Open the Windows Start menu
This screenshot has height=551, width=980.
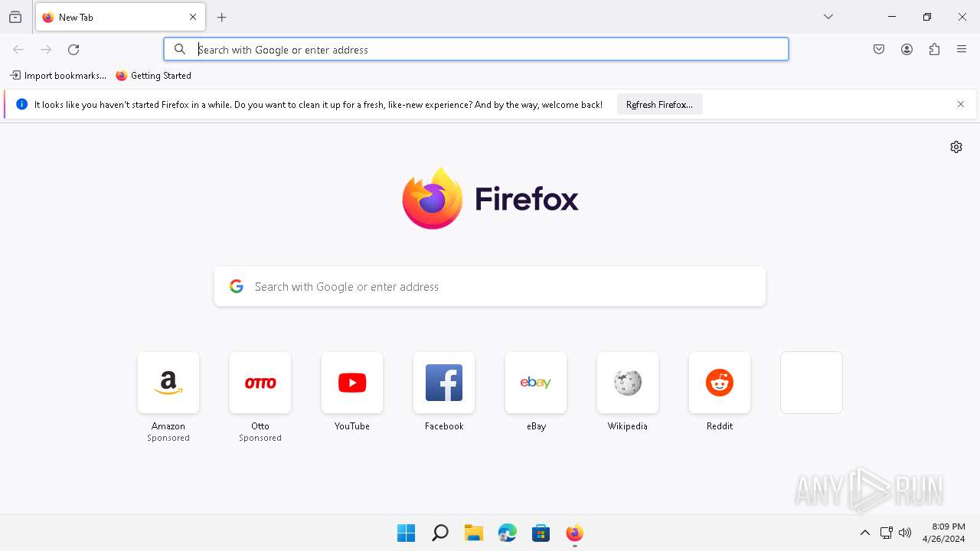[x=406, y=533]
